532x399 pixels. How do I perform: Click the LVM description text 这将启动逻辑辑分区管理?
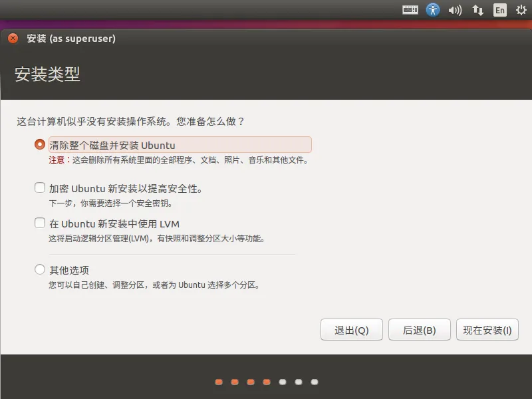(x=156, y=239)
